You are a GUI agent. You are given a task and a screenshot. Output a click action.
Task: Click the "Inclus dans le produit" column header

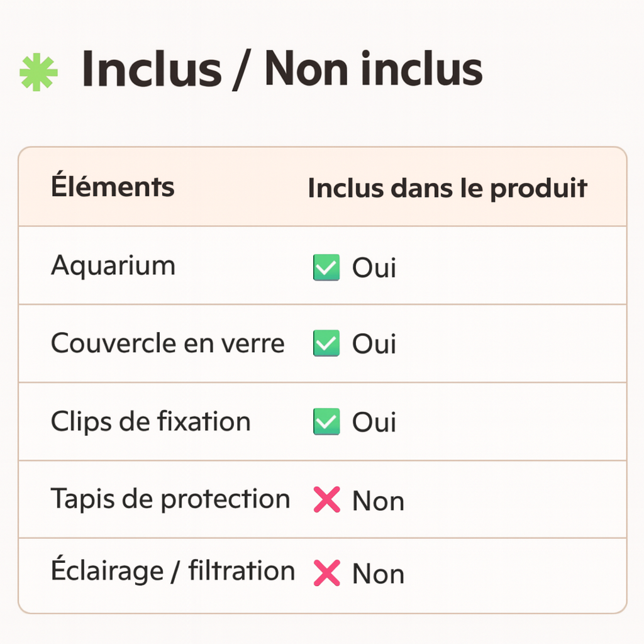coord(447,189)
